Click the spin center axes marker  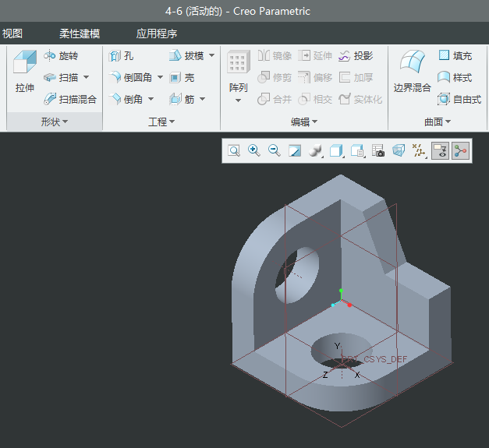(x=341, y=298)
